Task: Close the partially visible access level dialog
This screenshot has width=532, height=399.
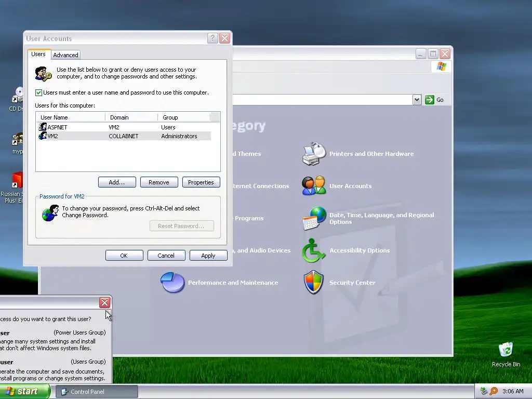Action: click(104, 302)
